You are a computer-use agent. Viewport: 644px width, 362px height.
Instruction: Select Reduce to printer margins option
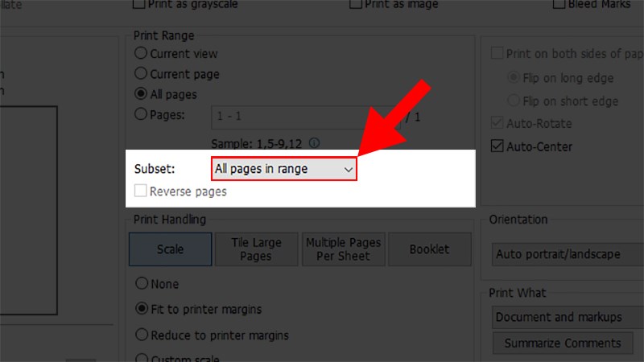(x=142, y=335)
